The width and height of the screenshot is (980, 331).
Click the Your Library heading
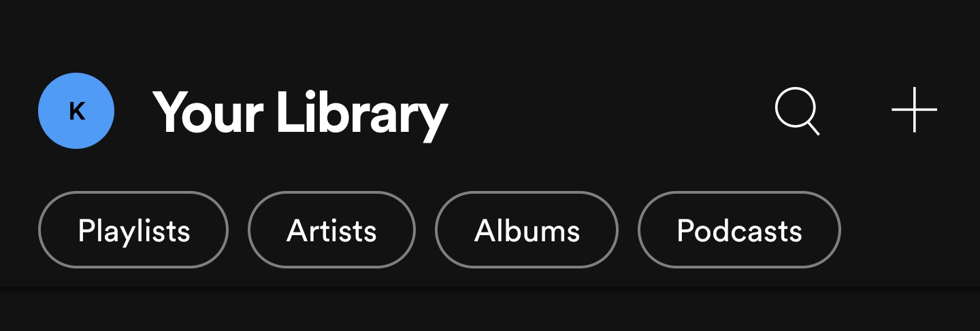[x=300, y=114]
